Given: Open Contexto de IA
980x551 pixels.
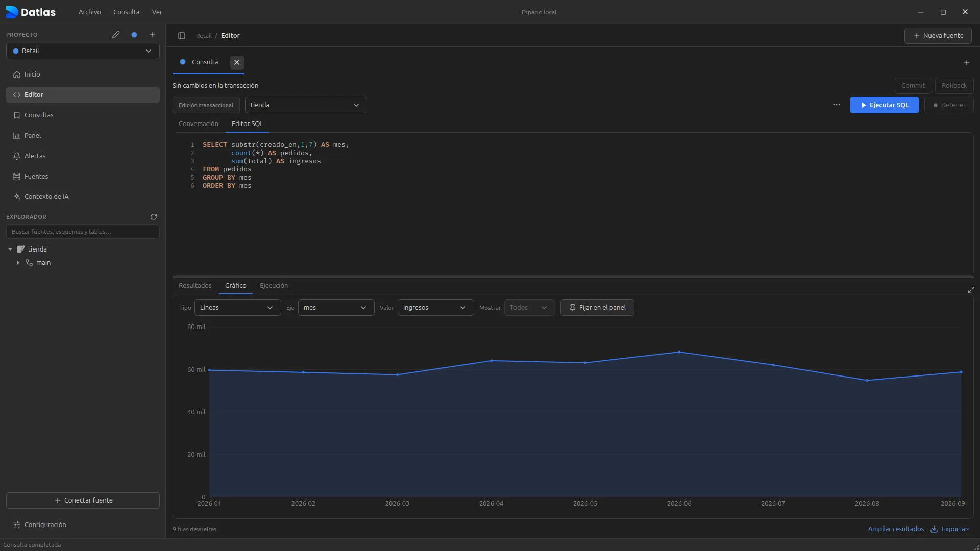Looking at the screenshot, I should pyautogui.click(x=83, y=197).
